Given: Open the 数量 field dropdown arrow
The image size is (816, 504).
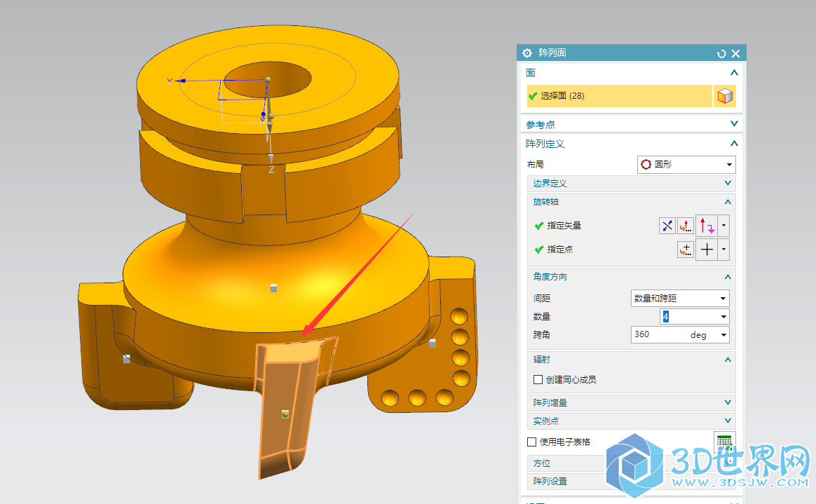Looking at the screenshot, I should point(724,316).
